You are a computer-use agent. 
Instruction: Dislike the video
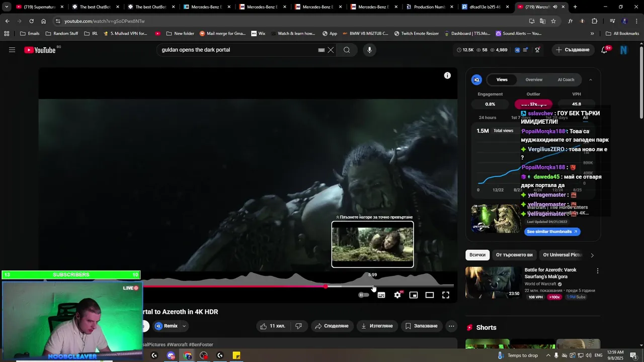click(298, 326)
